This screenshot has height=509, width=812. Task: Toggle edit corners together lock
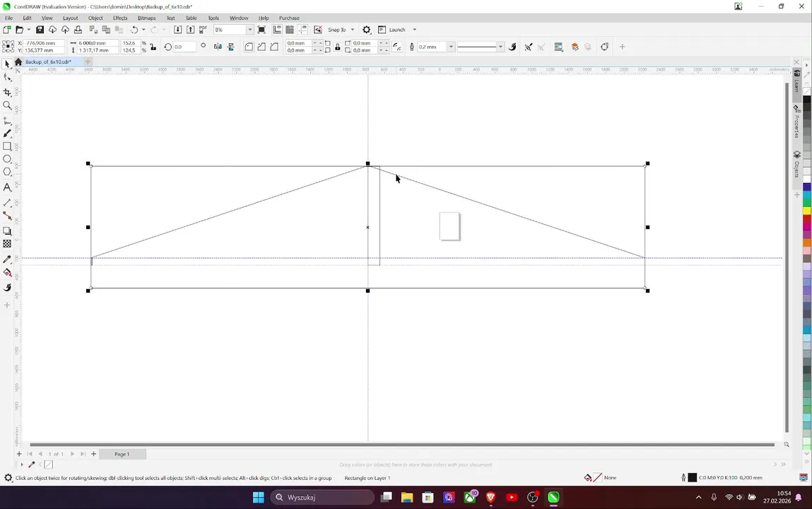[338, 47]
